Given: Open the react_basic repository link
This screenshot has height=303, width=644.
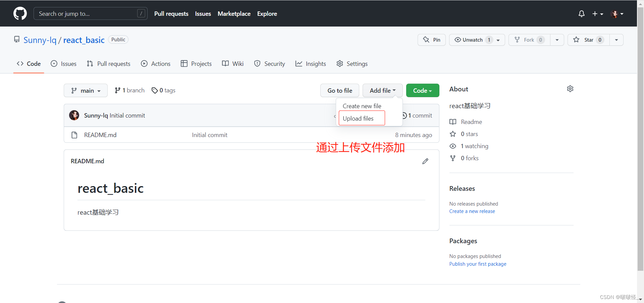Looking at the screenshot, I should coord(84,40).
